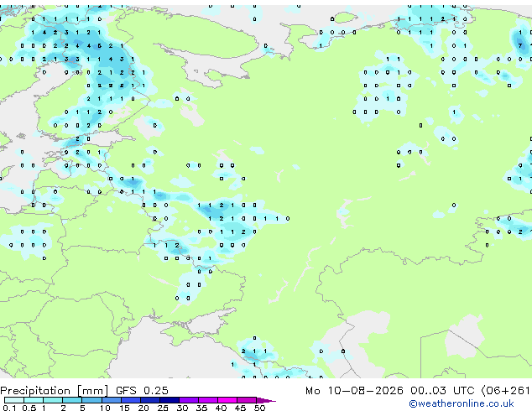Click the 30–35 mm purple swatch
This screenshot has width=532, height=411.
coord(188,400)
